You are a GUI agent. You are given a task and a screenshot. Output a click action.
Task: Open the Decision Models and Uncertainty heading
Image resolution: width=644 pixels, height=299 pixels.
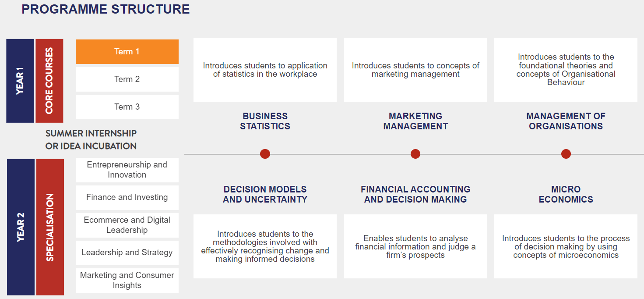pos(265,194)
